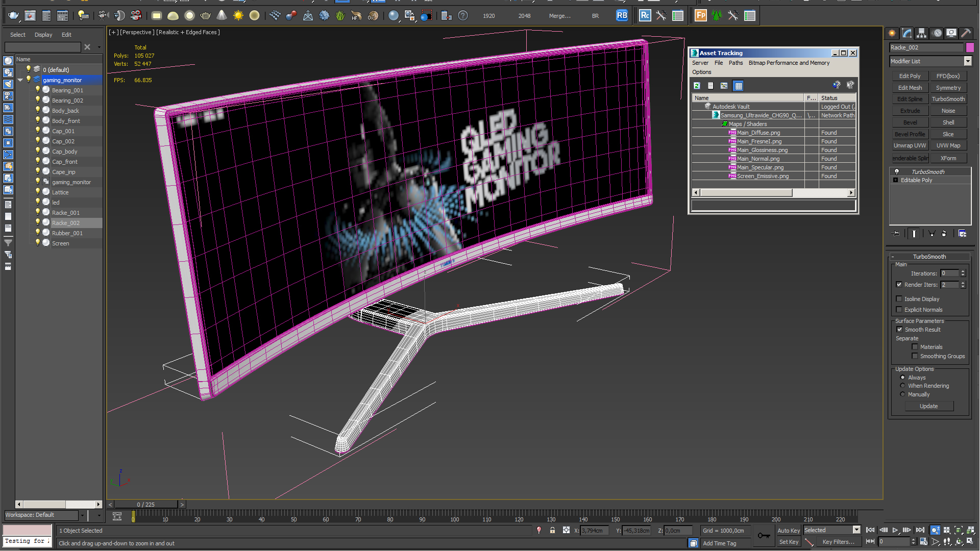Click the molecule red-blue spheres icon

(x=291, y=16)
